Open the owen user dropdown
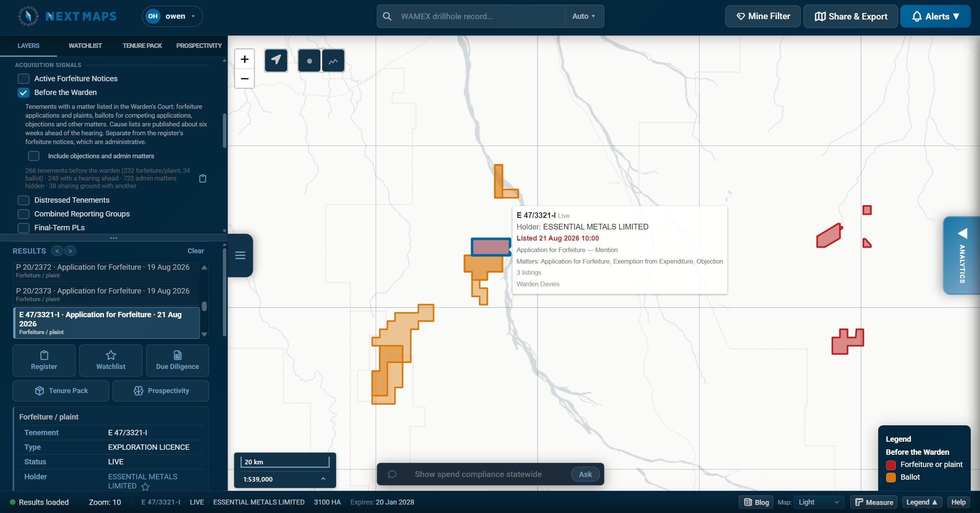This screenshot has height=513, width=980. coord(172,16)
